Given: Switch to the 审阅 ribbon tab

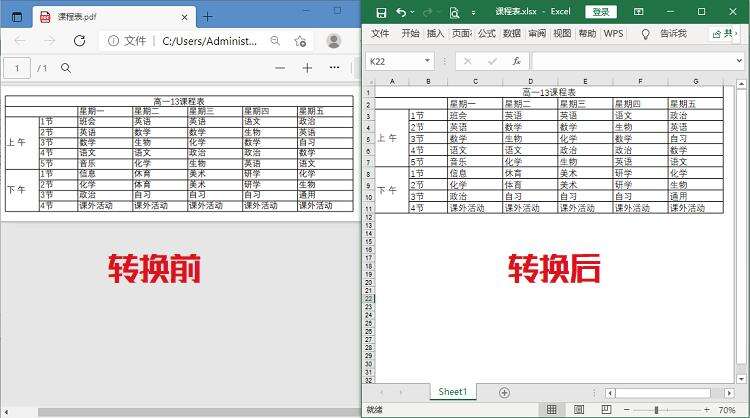Looking at the screenshot, I should (x=537, y=33).
